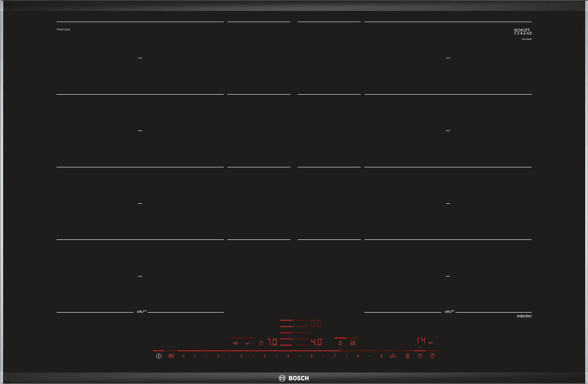Tap the clock symbol beside 7.0
Image resolution: width=588 pixels, height=384 pixels.
pos(261,343)
